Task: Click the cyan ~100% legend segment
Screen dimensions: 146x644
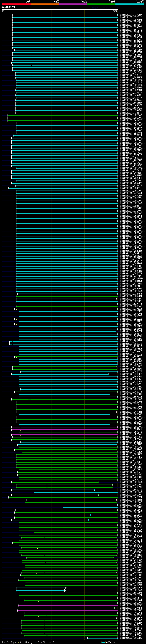Action: point(130,4)
